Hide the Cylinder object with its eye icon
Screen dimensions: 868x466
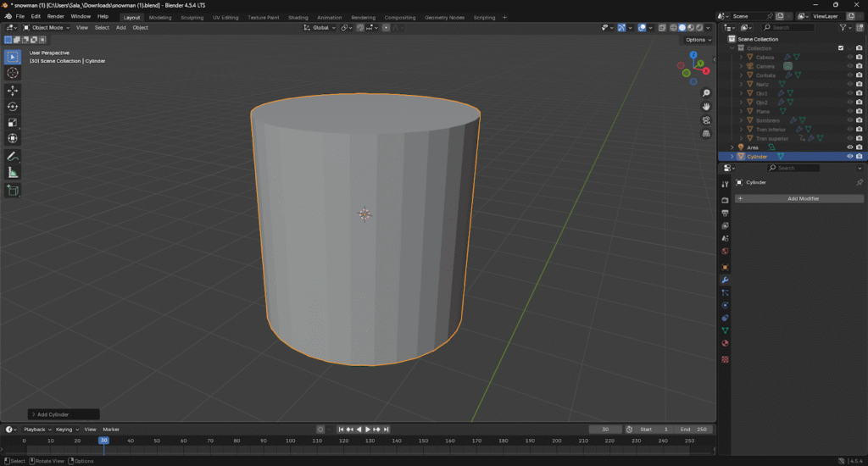(849, 157)
